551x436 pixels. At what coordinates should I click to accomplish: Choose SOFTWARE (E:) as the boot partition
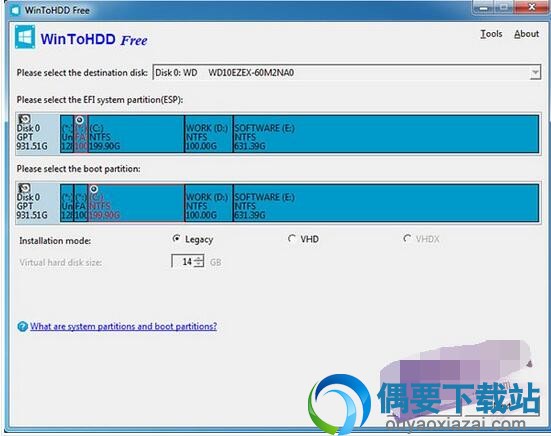386,203
